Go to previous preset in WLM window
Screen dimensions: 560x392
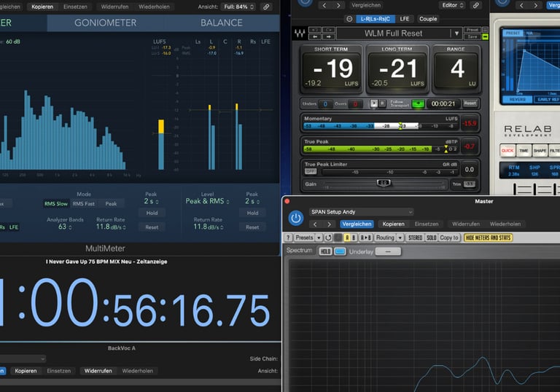(x=324, y=5)
